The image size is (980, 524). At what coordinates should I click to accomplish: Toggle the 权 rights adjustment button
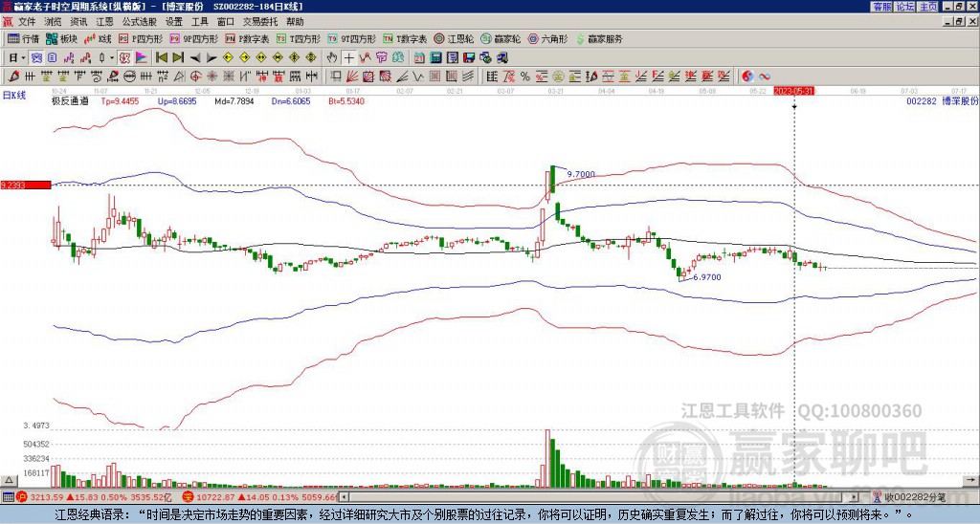124,58
